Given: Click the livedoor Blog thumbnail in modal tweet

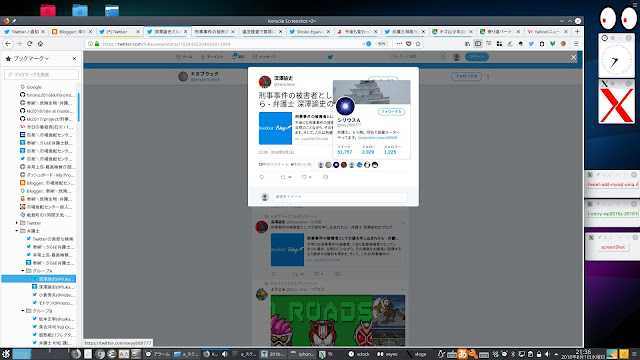Looking at the screenshot, I should [x=275, y=128].
